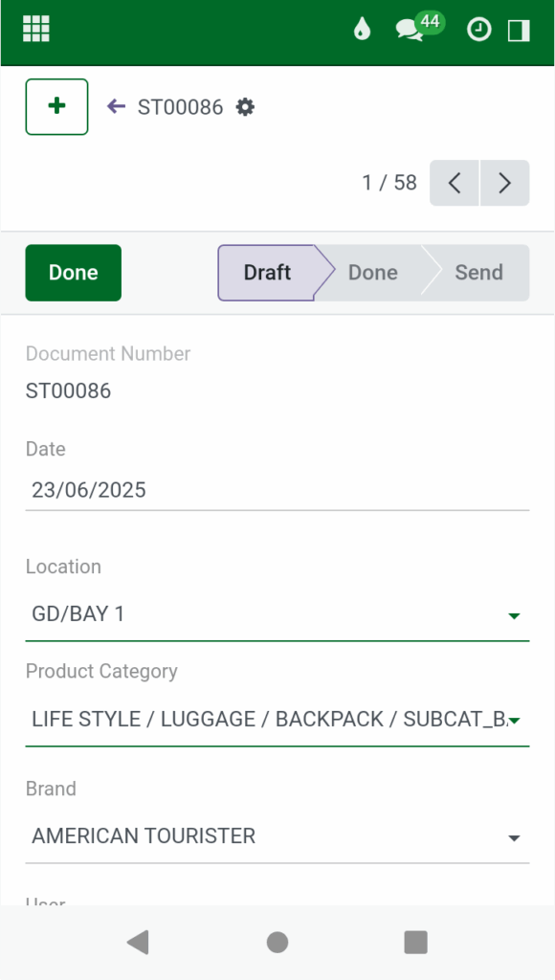Open the activities droplet icon

362,30
